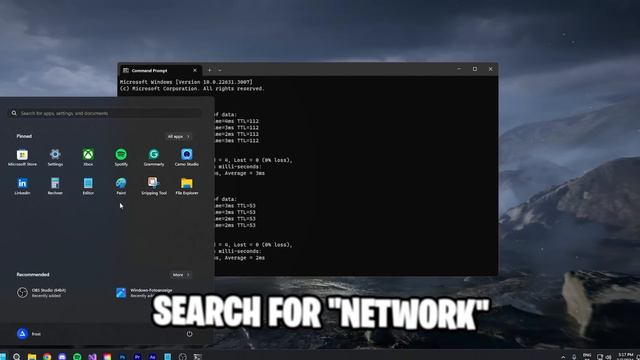Click the Start menu search field
Viewport: 640px width, 360px height.
click(105, 113)
